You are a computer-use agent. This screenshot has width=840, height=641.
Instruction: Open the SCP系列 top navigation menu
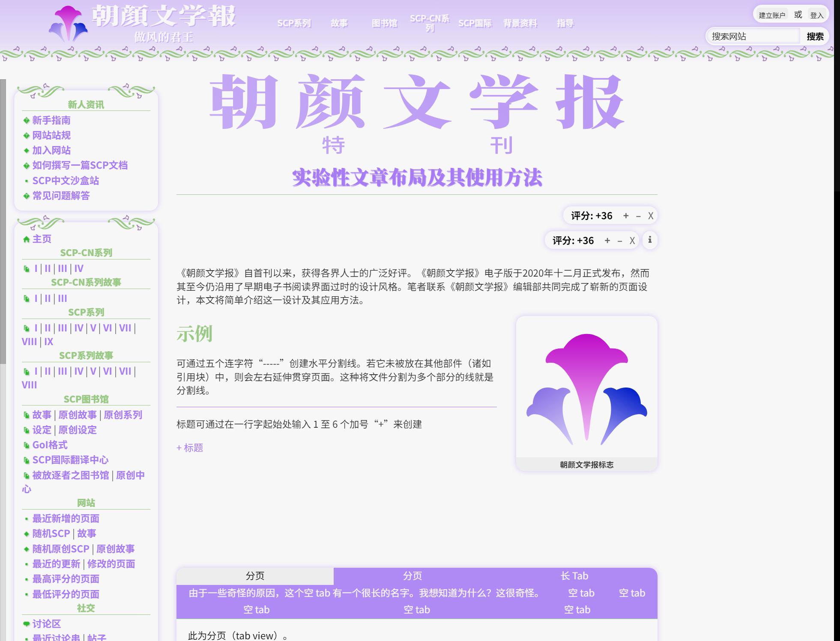point(294,23)
